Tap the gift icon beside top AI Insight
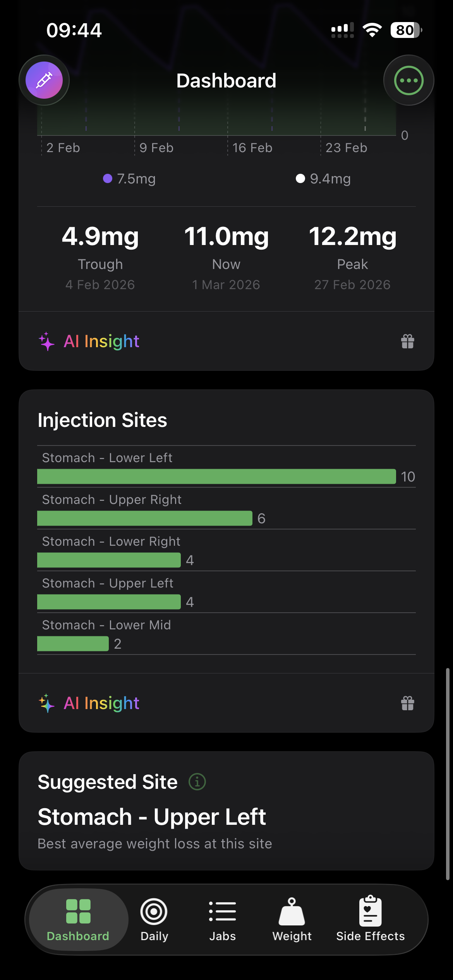 (407, 341)
